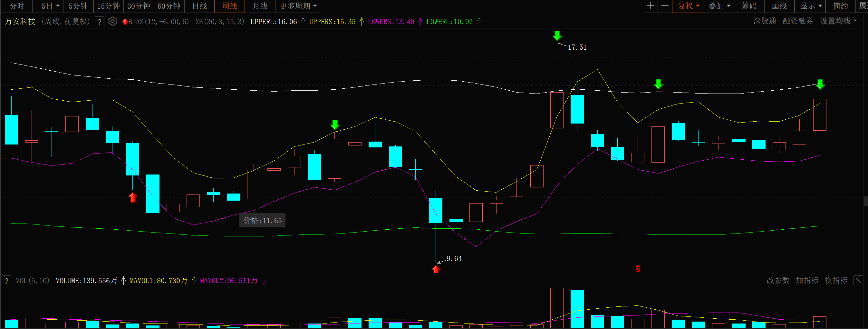The height and width of the screenshot is (329, 868).
Task: Click the LOWERS:13.49 value
Action: click(391, 22)
